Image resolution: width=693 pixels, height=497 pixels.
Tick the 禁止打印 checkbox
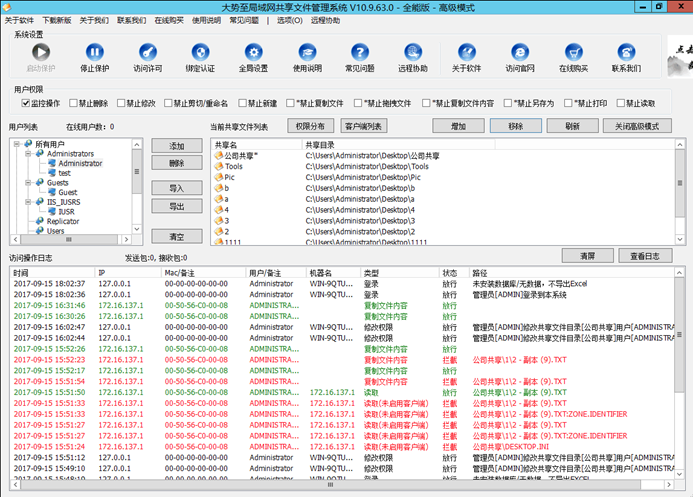click(x=570, y=103)
